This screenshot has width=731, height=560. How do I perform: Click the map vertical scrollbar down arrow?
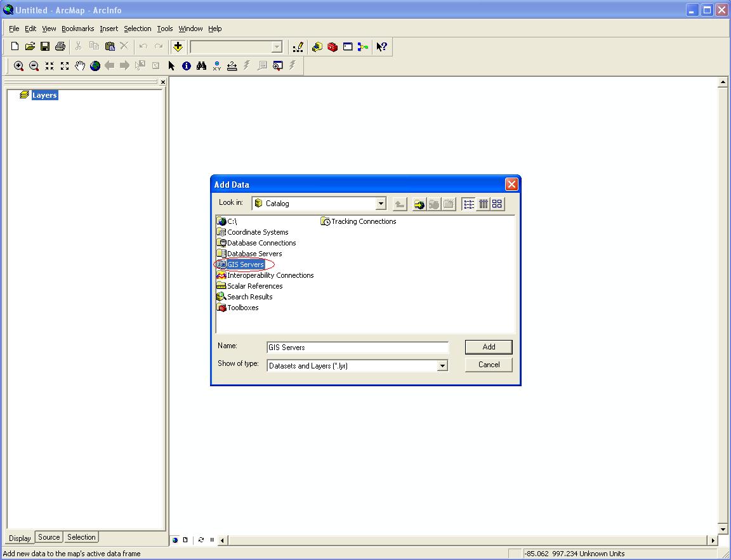(x=723, y=530)
